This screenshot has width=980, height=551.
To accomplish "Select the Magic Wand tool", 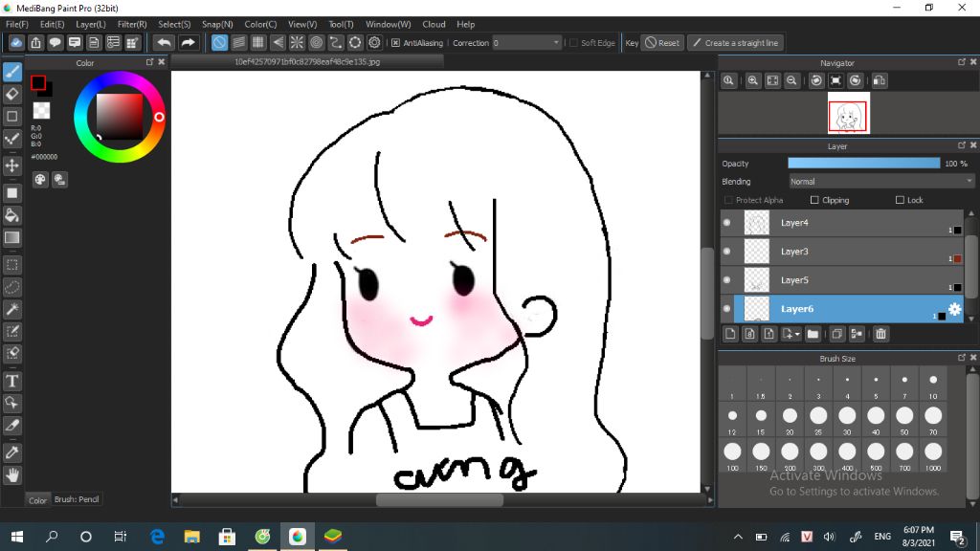I will click(11, 309).
